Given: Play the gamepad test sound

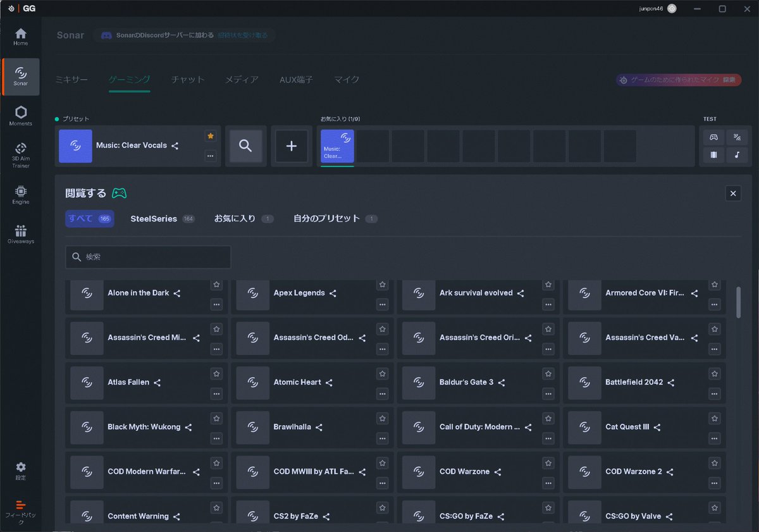Looking at the screenshot, I should point(713,137).
